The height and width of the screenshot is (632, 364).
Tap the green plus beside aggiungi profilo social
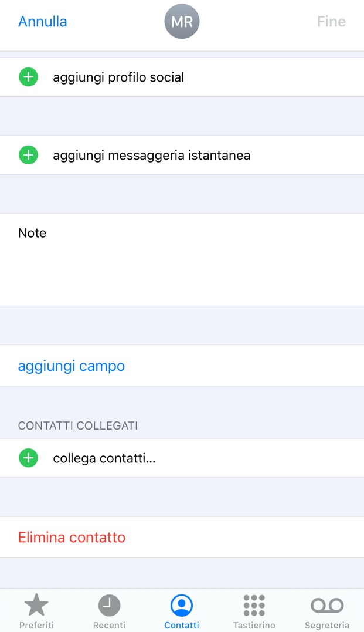(28, 77)
